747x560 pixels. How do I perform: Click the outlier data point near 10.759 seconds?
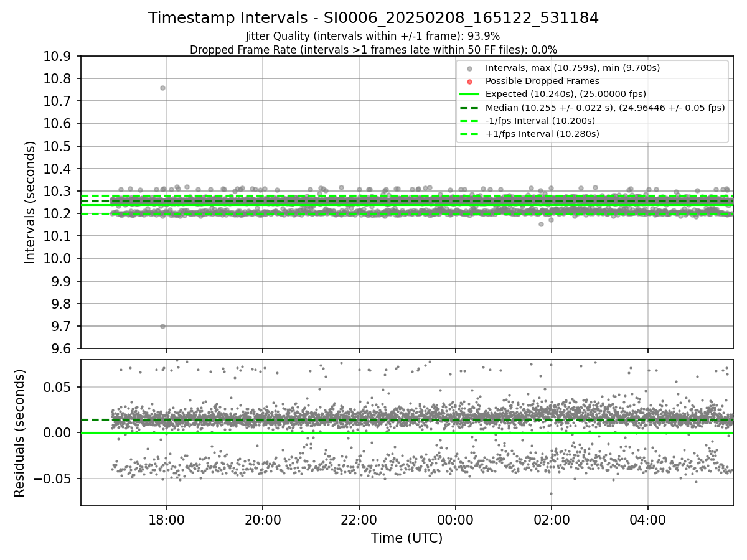[x=162, y=88]
